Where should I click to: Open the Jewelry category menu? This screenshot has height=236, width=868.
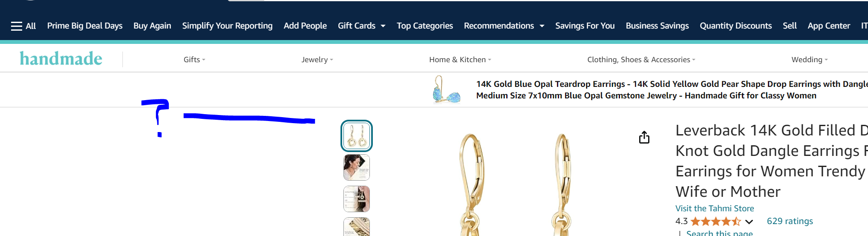[317, 60]
